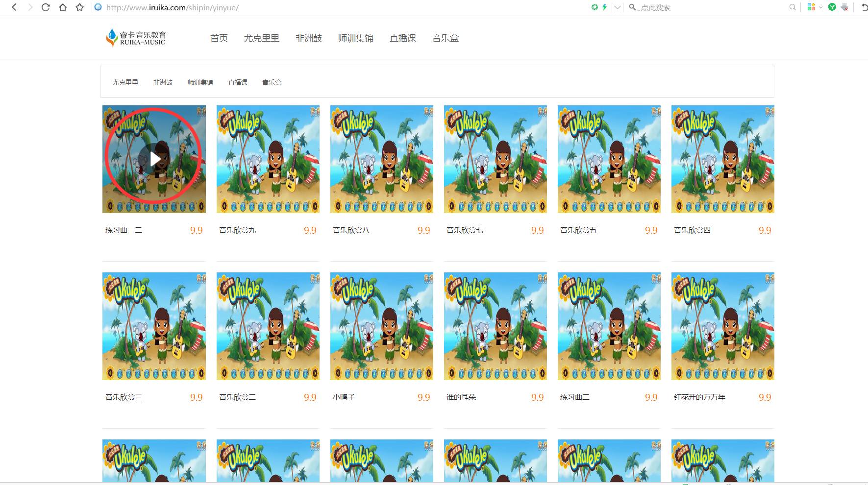Select 音乐盒 in the category filter bar
868x485 pixels.
click(x=272, y=82)
